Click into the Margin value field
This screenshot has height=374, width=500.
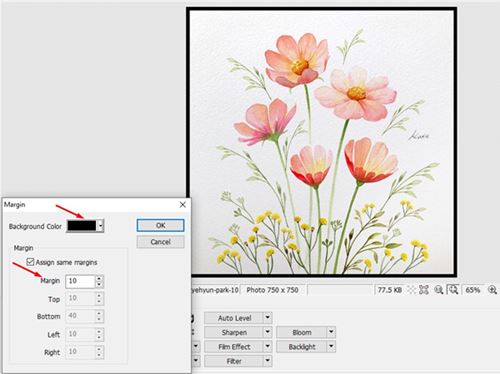tap(81, 281)
